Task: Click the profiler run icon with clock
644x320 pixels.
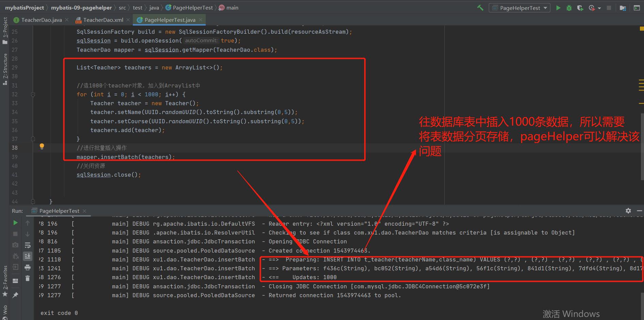Action: click(592, 8)
